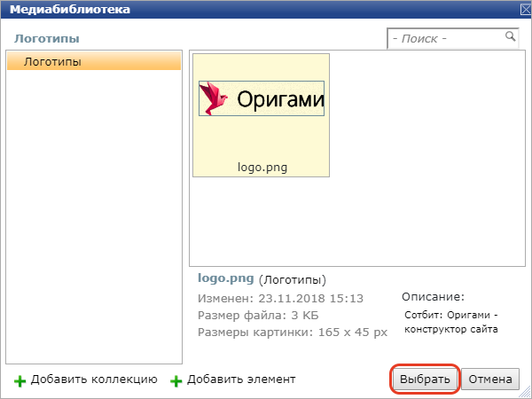532x399 pixels.
Task: Click the magnifier search icon
Action: click(x=511, y=36)
